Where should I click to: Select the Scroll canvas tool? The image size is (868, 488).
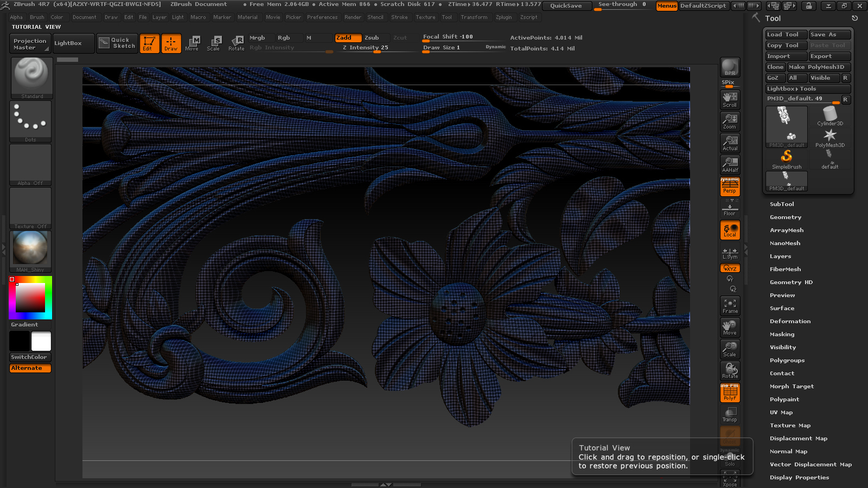730,99
